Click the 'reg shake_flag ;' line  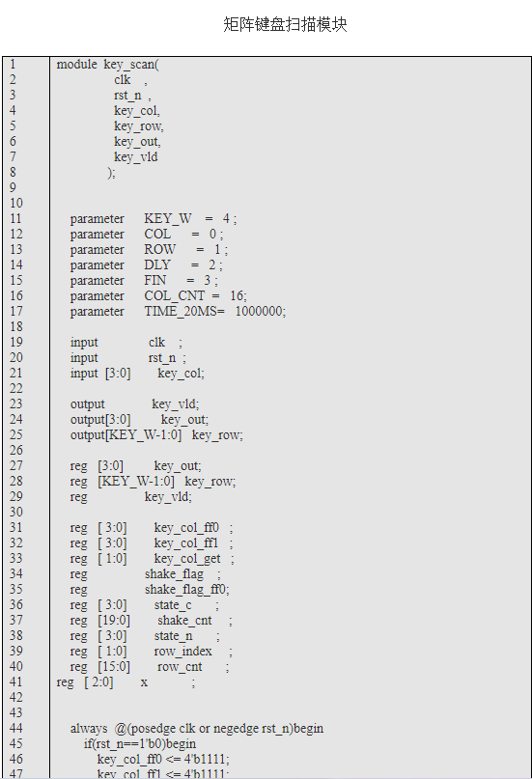(146, 573)
